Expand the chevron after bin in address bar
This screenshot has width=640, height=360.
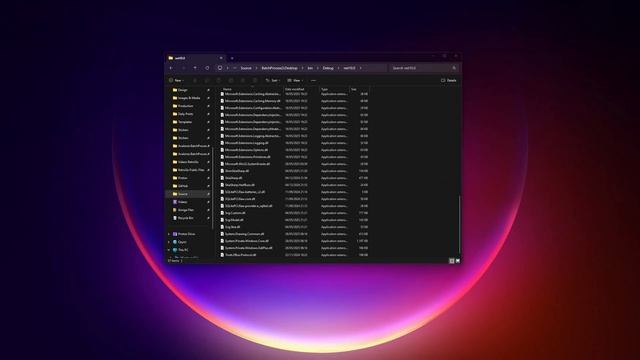click(318, 68)
